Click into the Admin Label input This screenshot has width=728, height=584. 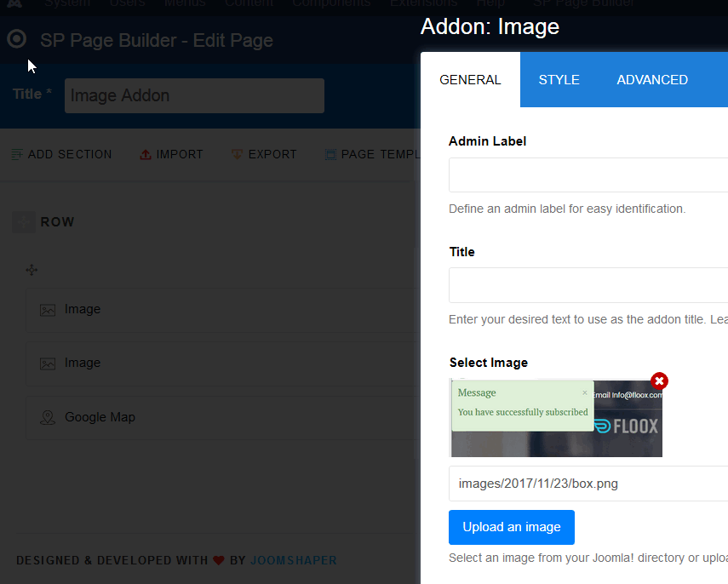click(588, 175)
